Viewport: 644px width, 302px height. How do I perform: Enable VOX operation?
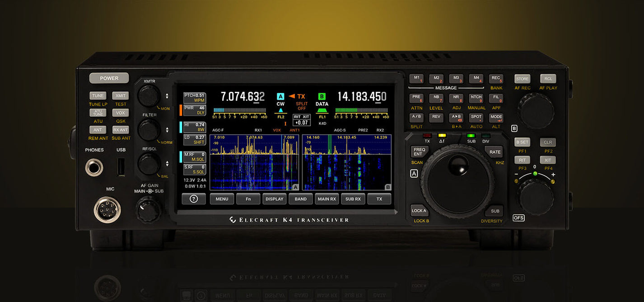coord(121,113)
